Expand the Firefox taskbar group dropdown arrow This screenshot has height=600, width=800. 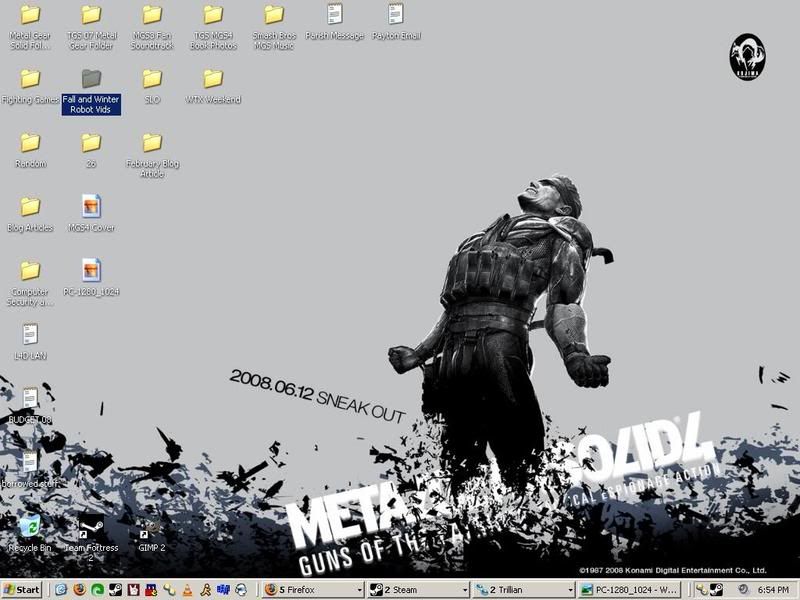click(359, 590)
